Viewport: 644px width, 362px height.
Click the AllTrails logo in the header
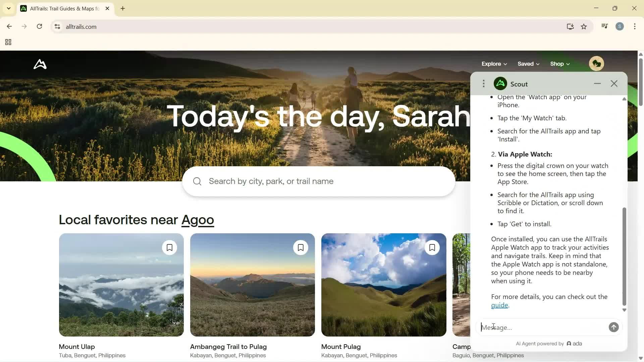40,64
